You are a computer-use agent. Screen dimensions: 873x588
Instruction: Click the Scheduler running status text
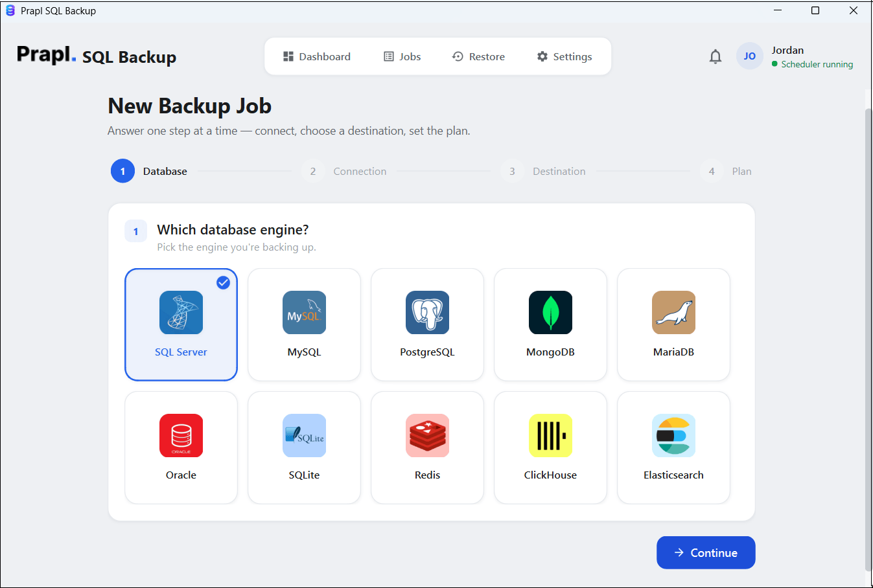(817, 64)
